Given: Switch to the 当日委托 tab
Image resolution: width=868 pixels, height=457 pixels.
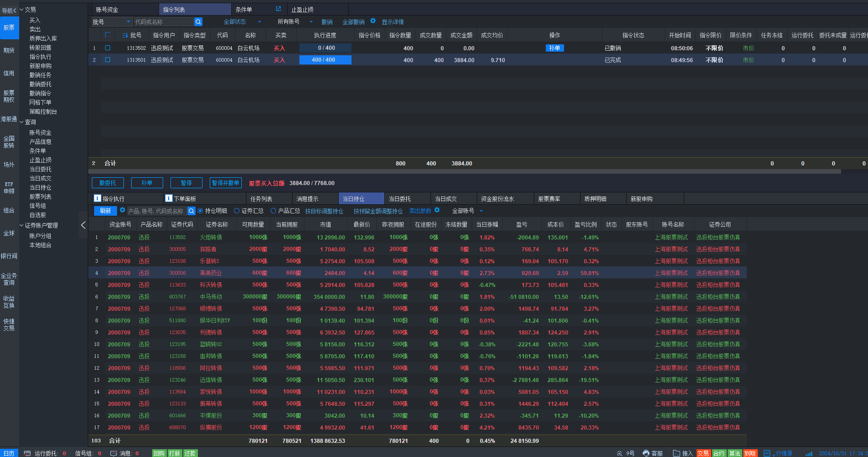Looking at the screenshot, I should [x=399, y=199].
